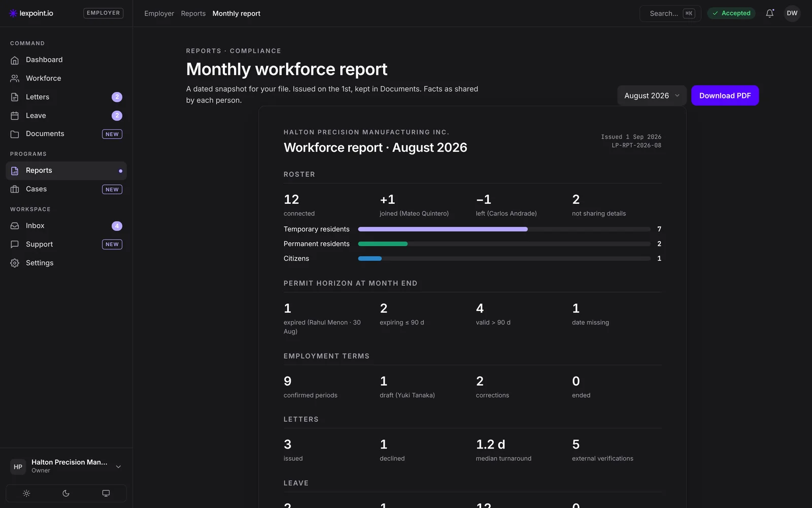The width and height of the screenshot is (812, 508).
Task: Click the Support chat icon
Action: (x=15, y=244)
